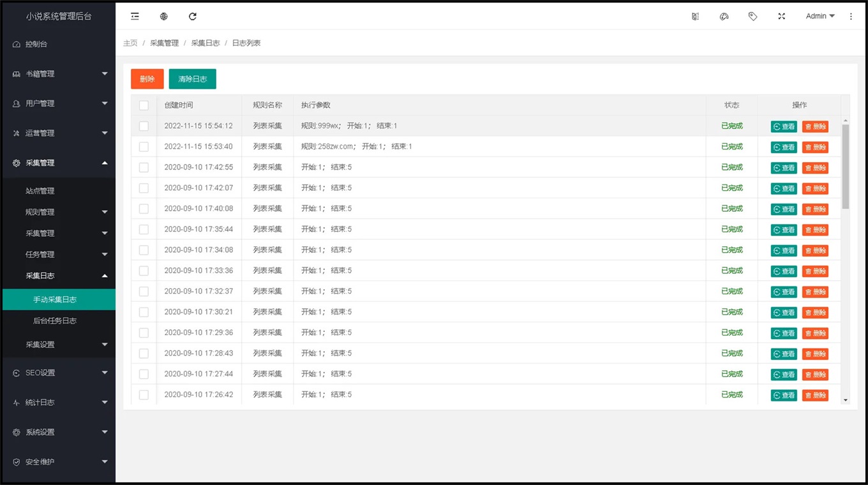Screen dimensions: 868x485
Task: Click the 主页 breadcrumb link
Action: [x=130, y=43]
